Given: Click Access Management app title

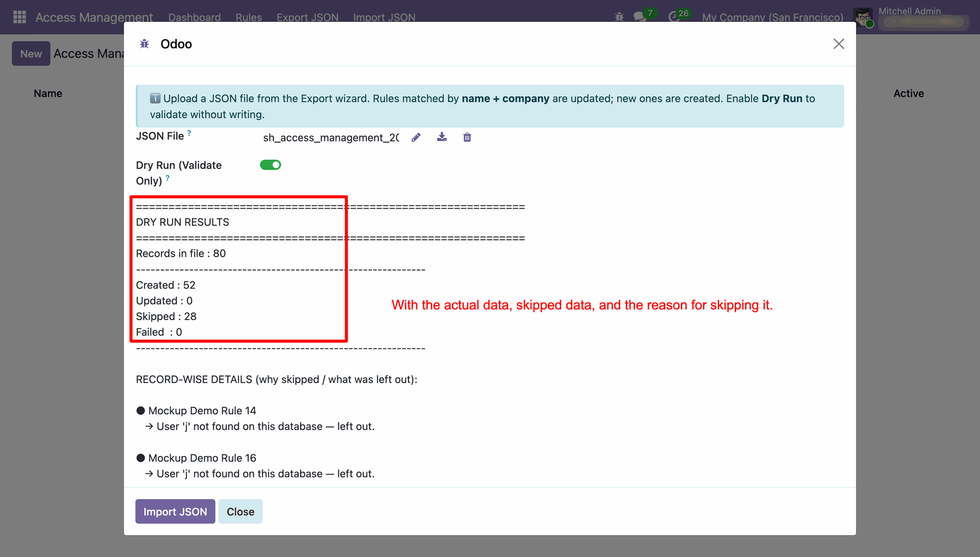Looking at the screenshot, I should click(94, 17).
